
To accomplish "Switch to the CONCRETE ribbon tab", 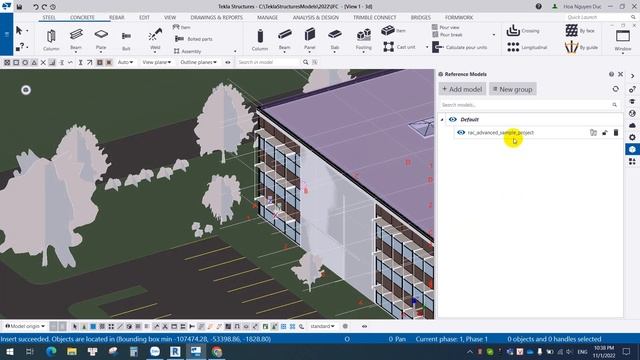I will (x=82, y=18).
